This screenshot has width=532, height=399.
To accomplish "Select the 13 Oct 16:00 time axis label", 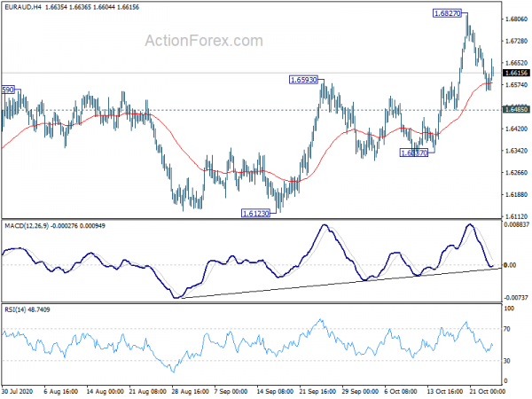I will pyautogui.click(x=445, y=391).
